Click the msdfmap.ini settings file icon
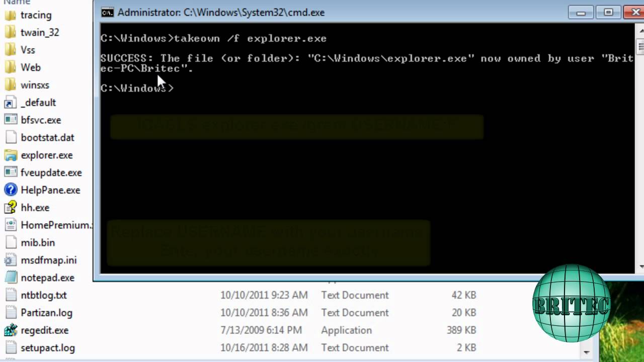 click(x=10, y=260)
